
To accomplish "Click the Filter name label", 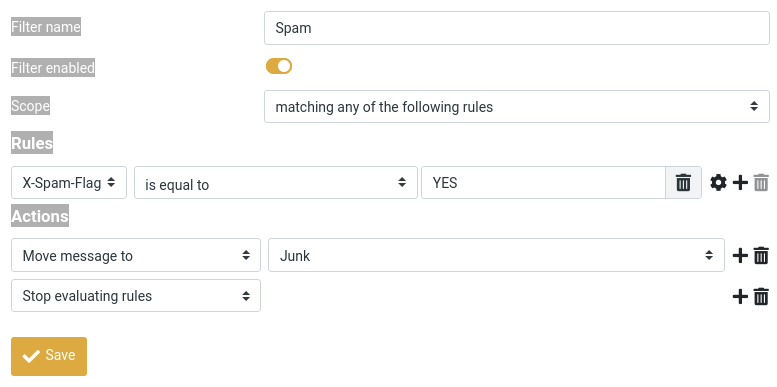I will (46, 27).
